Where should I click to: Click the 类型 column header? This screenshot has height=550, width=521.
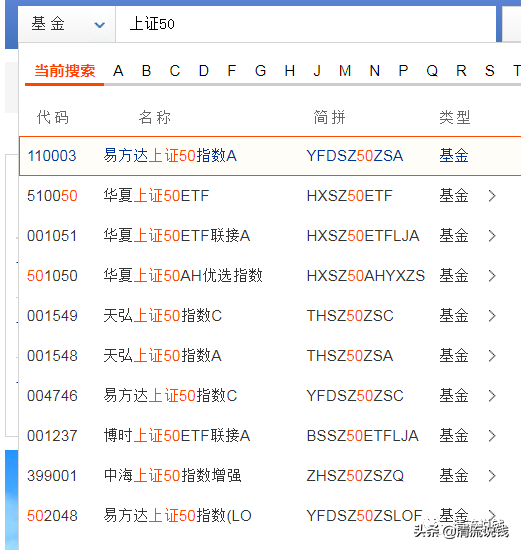[x=455, y=117]
